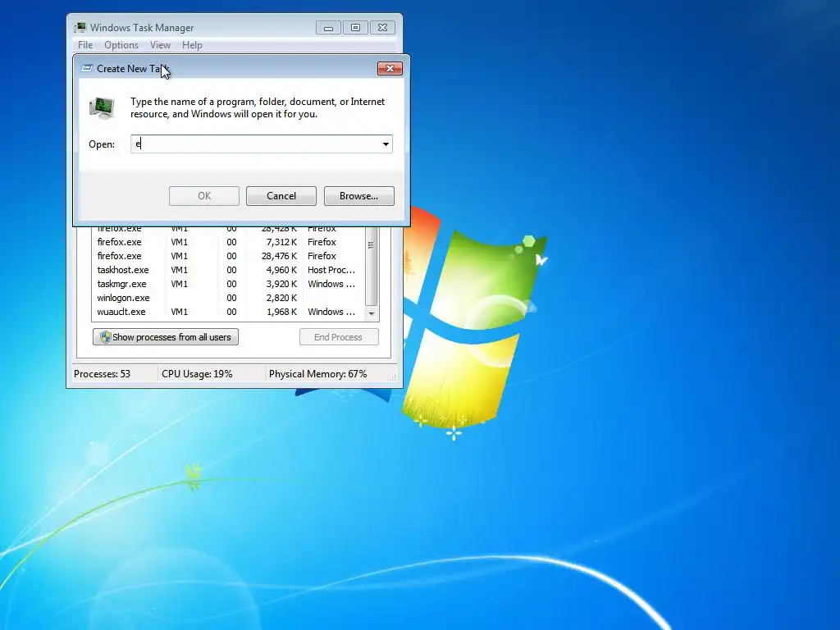Viewport: 840px width, 630px height.
Task: Maximize the Windows Task Manager window
Action: 355,28
